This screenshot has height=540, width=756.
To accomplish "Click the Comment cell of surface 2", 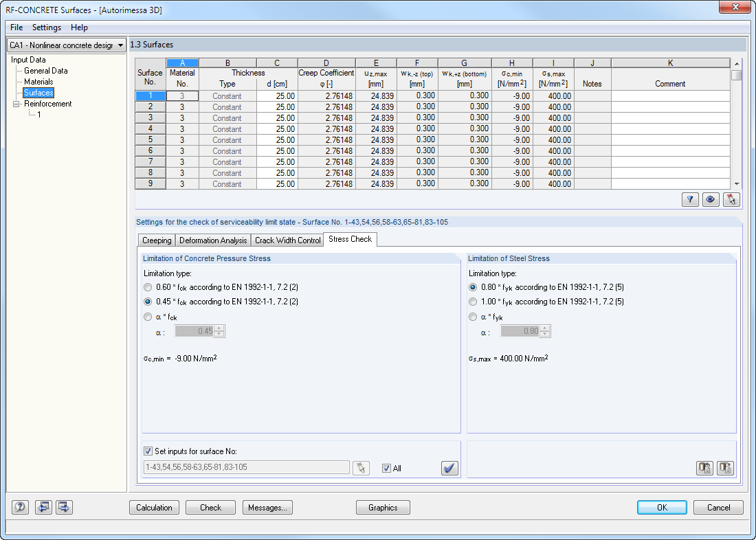I will pyautogui.click(x=671, y=107).
